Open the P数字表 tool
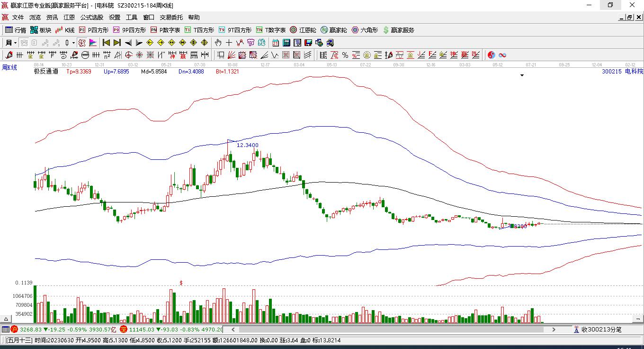644x349 pixels. (165, 30)
